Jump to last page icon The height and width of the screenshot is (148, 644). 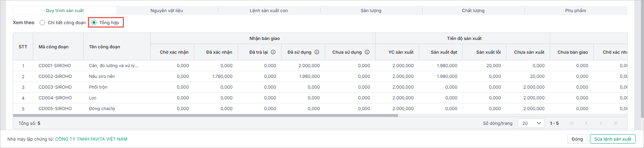pyautogui.click(x=615, y=123)
